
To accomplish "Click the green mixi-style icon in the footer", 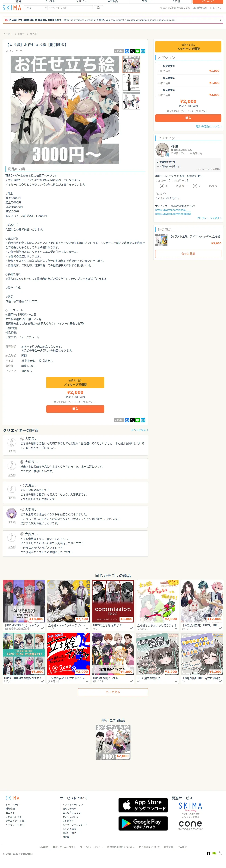I will click(214, 853).
